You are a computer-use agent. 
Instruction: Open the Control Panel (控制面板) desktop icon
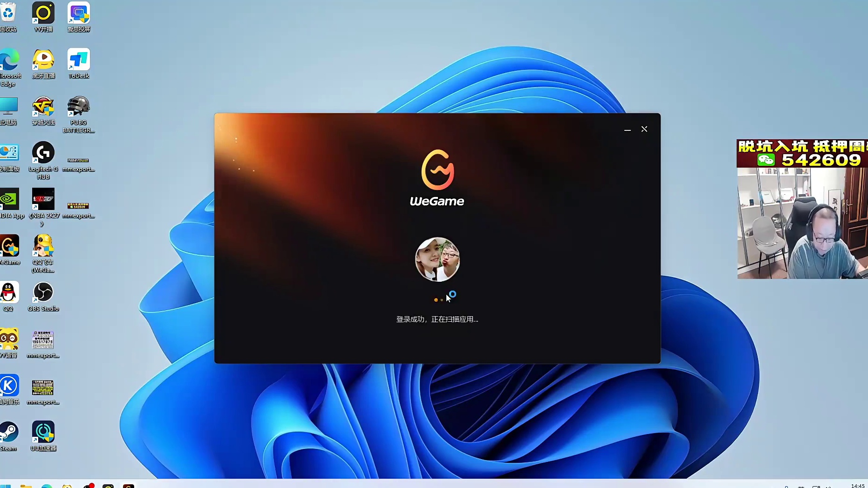pos(9,157)
